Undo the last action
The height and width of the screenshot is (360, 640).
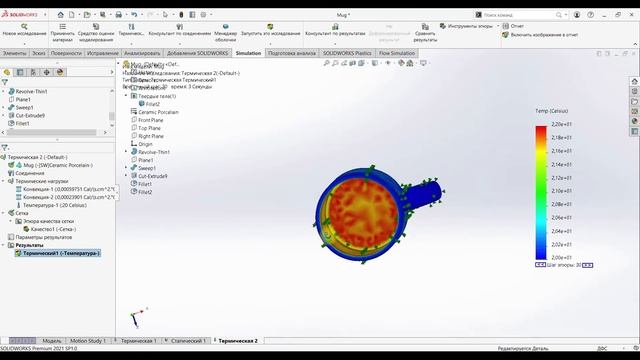(x=134, y=15)
